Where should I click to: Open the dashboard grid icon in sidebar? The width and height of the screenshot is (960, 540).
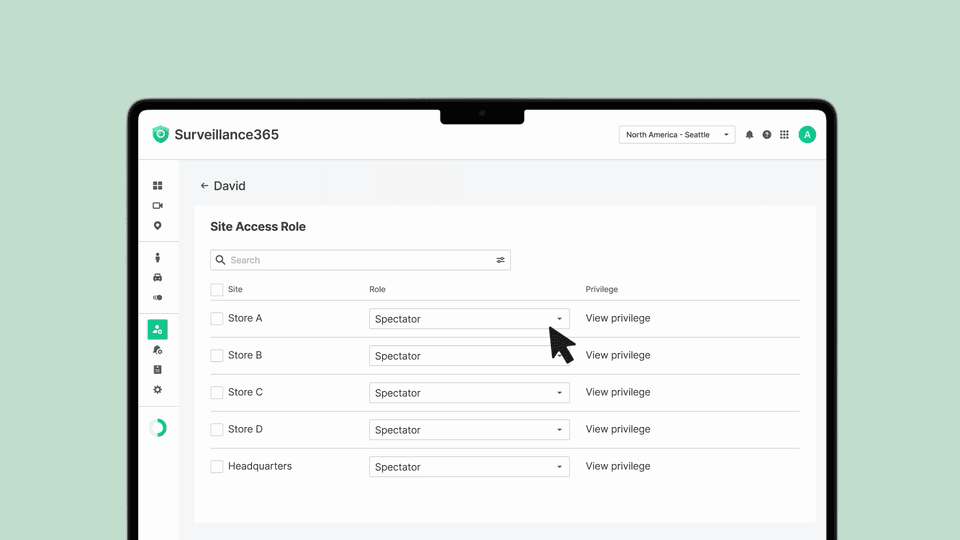(x=157, y=186)
